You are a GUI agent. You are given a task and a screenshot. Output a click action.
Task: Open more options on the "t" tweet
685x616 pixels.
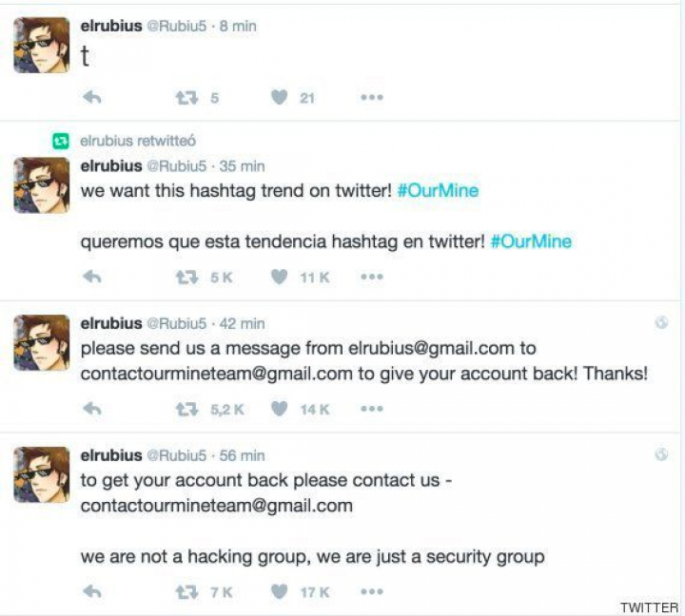pos(371,97)
